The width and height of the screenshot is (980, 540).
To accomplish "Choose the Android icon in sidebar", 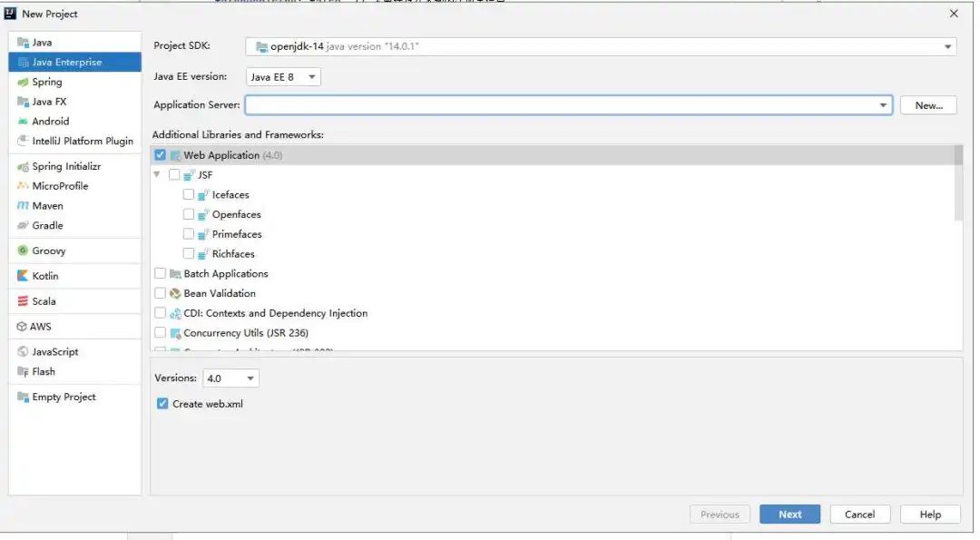I will [23, 122].
